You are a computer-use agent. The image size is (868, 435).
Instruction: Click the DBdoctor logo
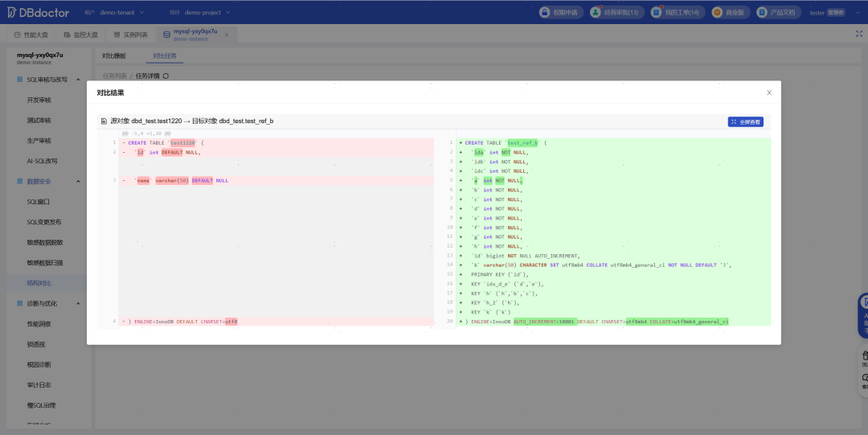pos(39,12)
